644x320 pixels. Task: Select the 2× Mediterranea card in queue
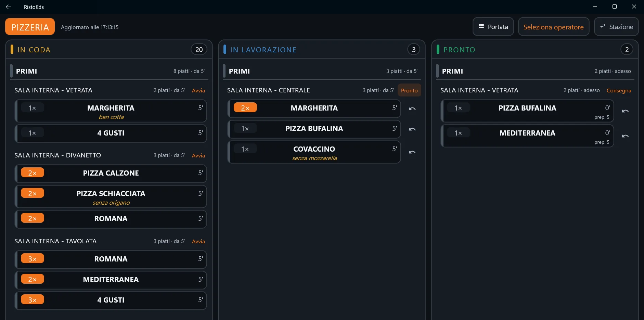tap(111, 280)
